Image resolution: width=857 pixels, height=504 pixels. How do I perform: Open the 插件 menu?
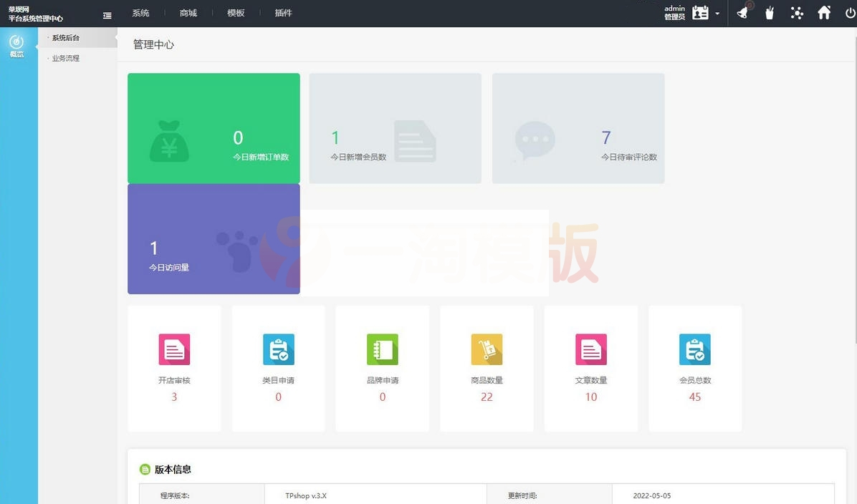tap(284, 12)
